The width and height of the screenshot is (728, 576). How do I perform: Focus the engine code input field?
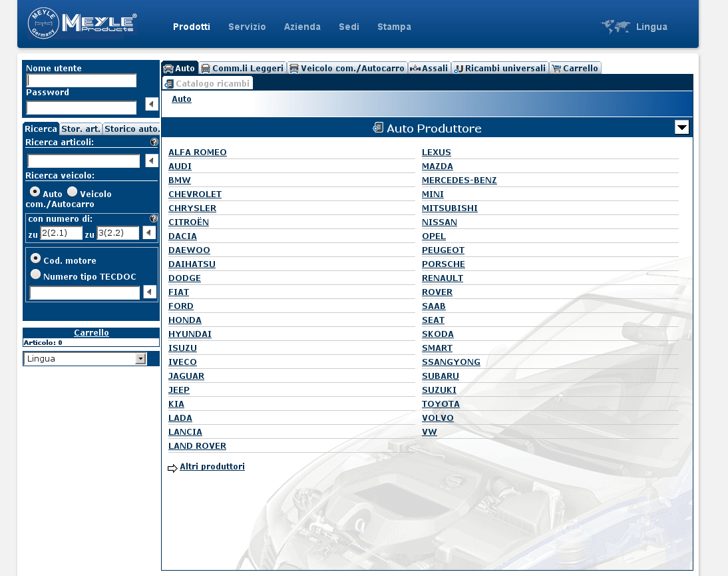pos(85,292)
